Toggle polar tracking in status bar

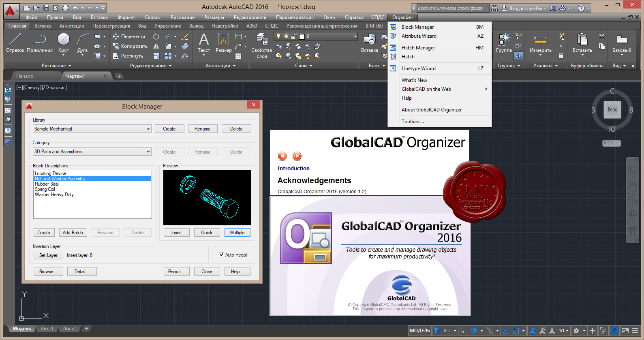[473, 331]
